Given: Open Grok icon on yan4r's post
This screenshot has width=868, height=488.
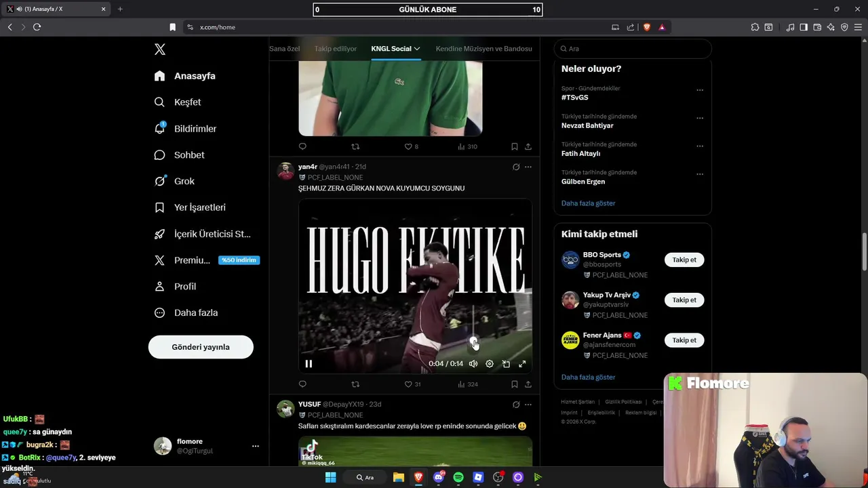Looking at the screenshot, I should point(516,167).
